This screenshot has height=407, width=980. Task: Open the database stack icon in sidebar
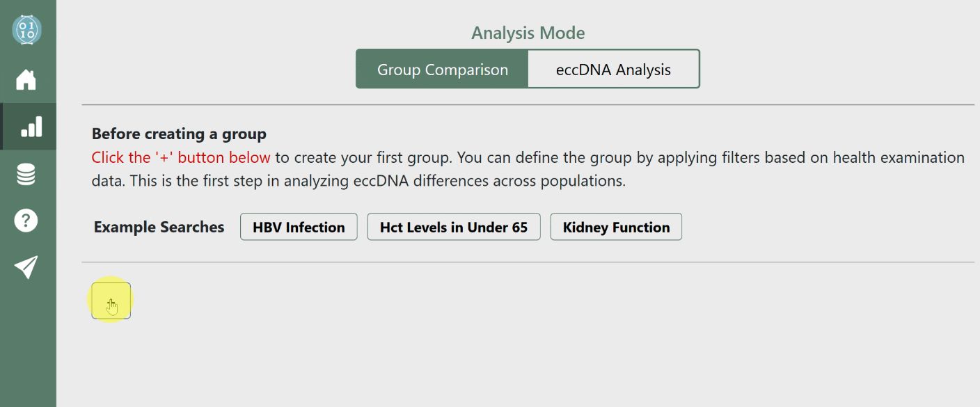(x=26, y=174)
